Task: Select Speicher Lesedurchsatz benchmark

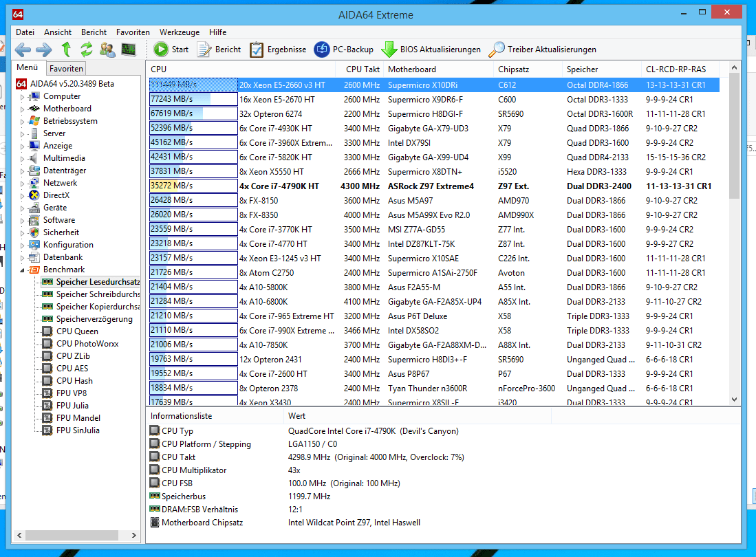Action: [91, 282]
